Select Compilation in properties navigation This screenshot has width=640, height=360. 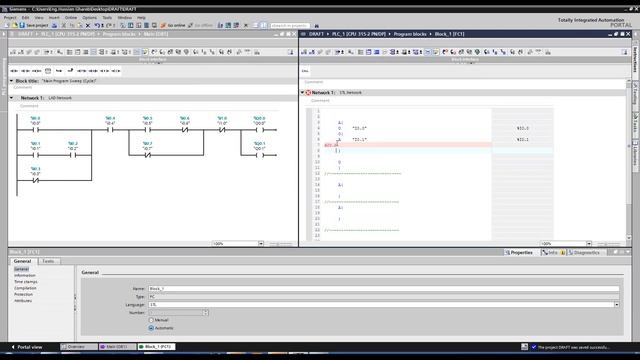pyautogui.click(x=25, y=288)
